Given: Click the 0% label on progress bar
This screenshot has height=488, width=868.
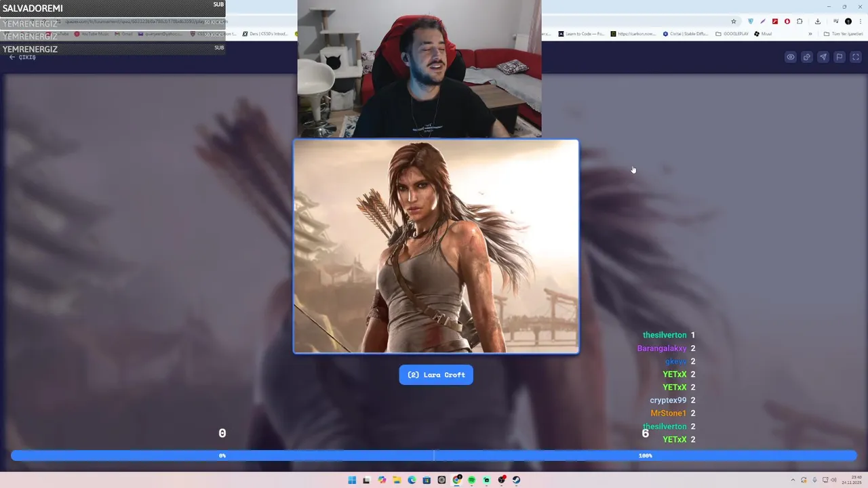Looking at the screenshot, I should point(222,455).
